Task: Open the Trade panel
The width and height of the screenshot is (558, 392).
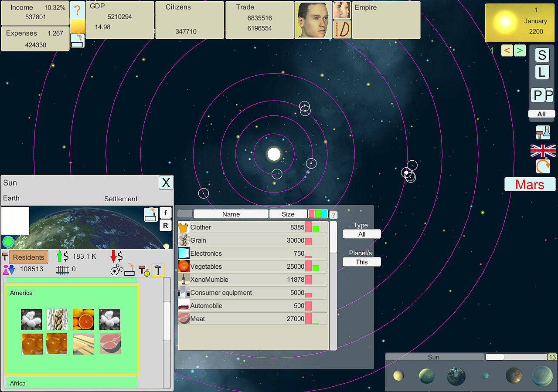Action: pyautogui.click(x=259, y=20)
